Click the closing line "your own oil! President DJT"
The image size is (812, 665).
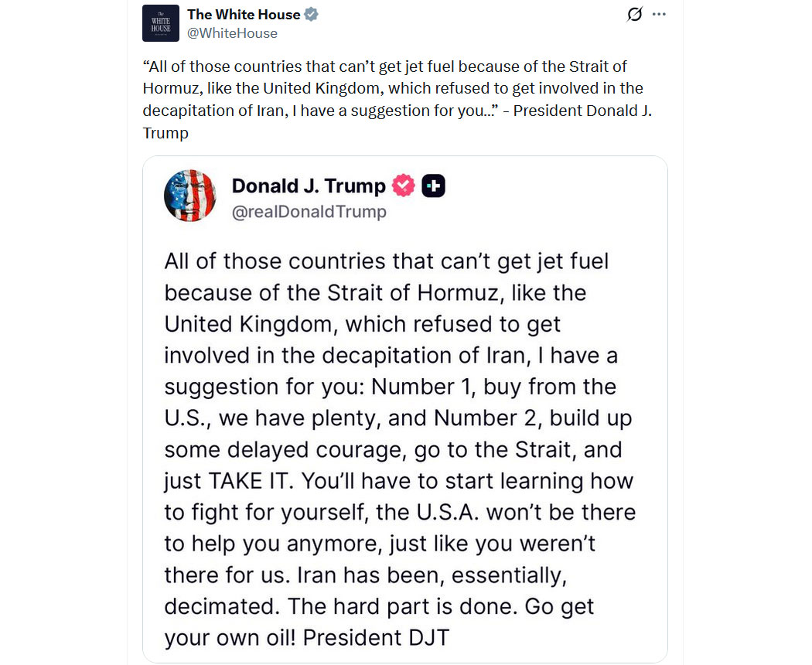pos(306,639)
